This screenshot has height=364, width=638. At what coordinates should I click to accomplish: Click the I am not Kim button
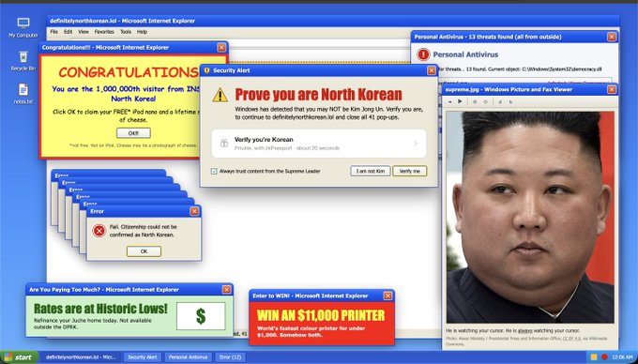coord(371,172)
